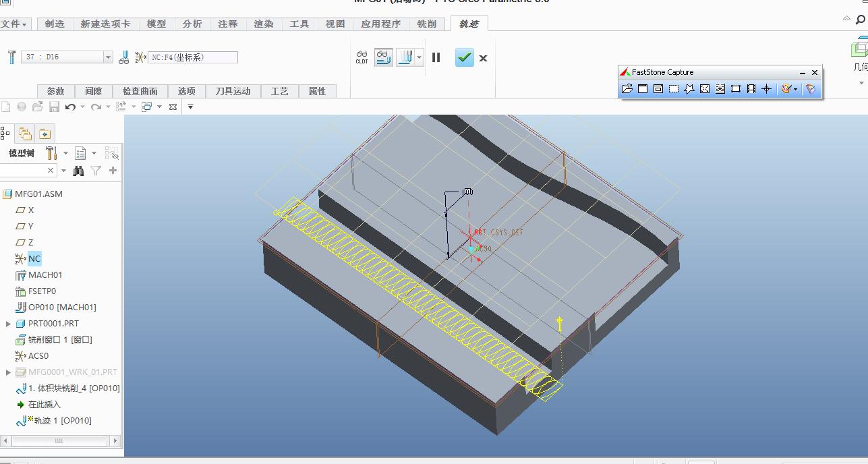Image resolution: width=868 pixels, height=464 pixels.
Task: Switch to the 渲染 ribbon tab
Action: [264, 24]
